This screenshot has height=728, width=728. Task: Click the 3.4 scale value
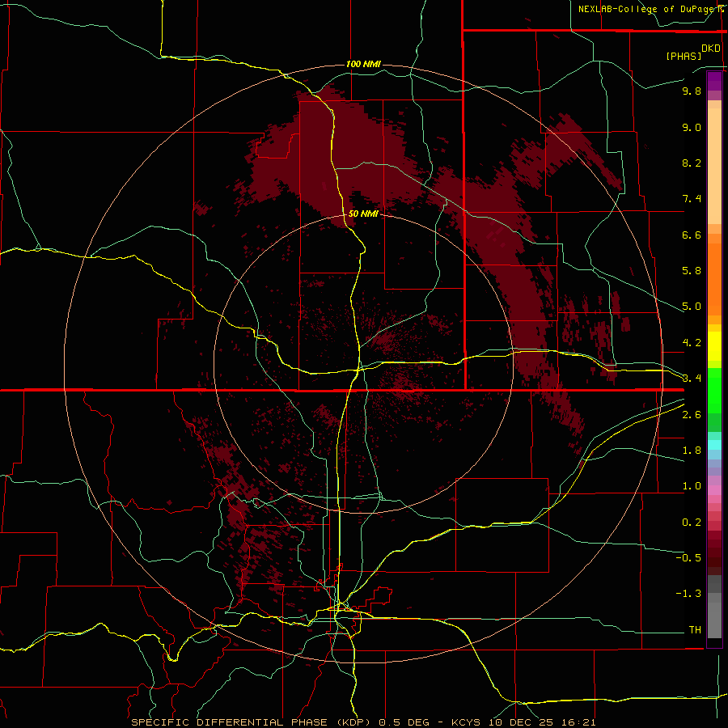[692, 379]
